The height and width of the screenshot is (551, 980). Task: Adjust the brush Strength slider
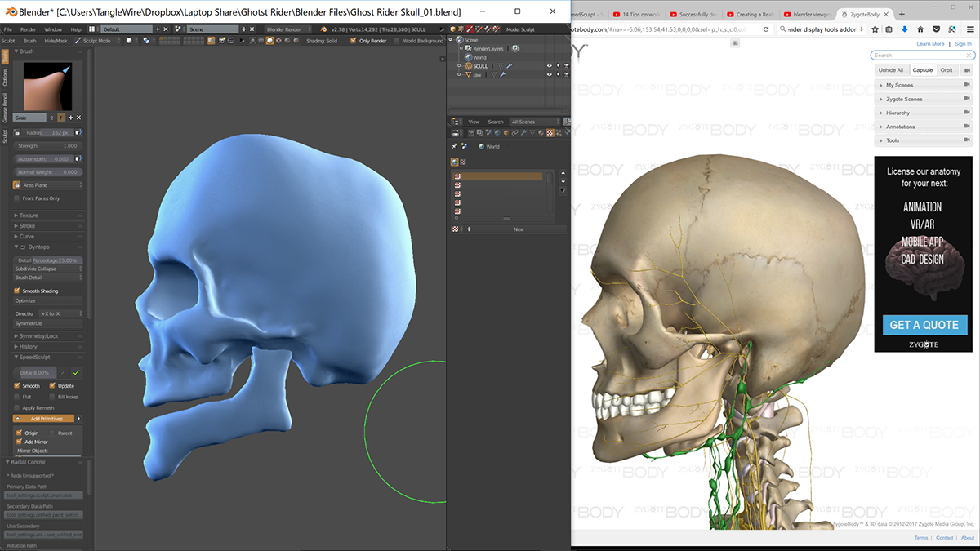[x=48, y=146]
